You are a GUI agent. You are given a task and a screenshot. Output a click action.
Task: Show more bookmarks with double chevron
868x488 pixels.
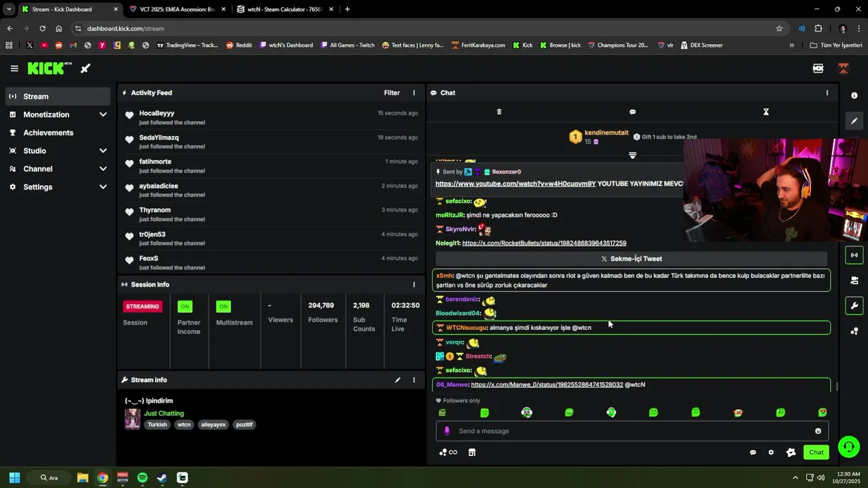coord(791,45)
